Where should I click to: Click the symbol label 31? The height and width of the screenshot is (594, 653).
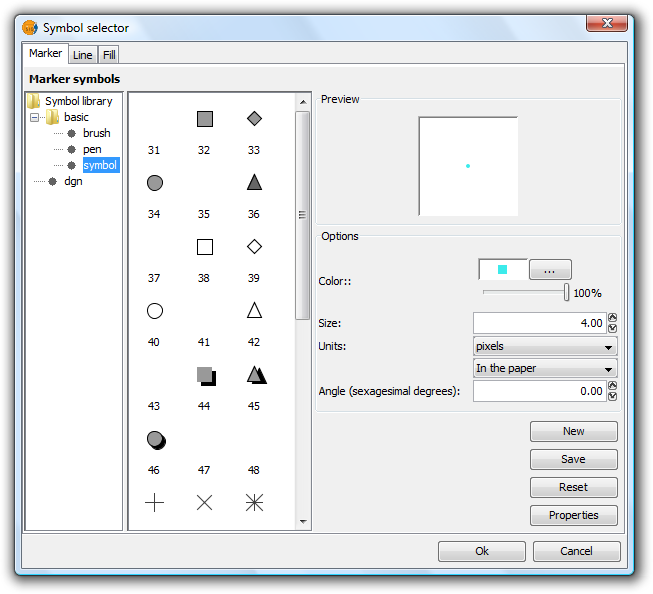point(154,150)
